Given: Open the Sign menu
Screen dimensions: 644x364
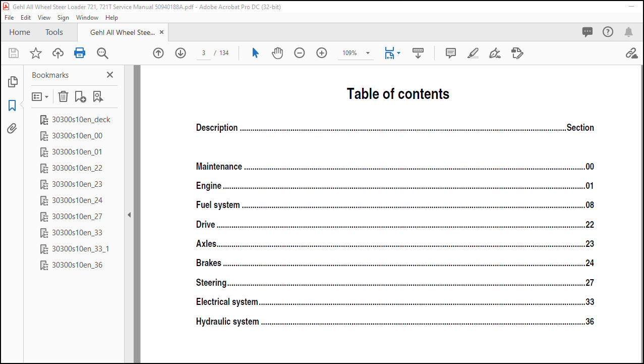Looking at the screenshot, I should click(63, 17).
